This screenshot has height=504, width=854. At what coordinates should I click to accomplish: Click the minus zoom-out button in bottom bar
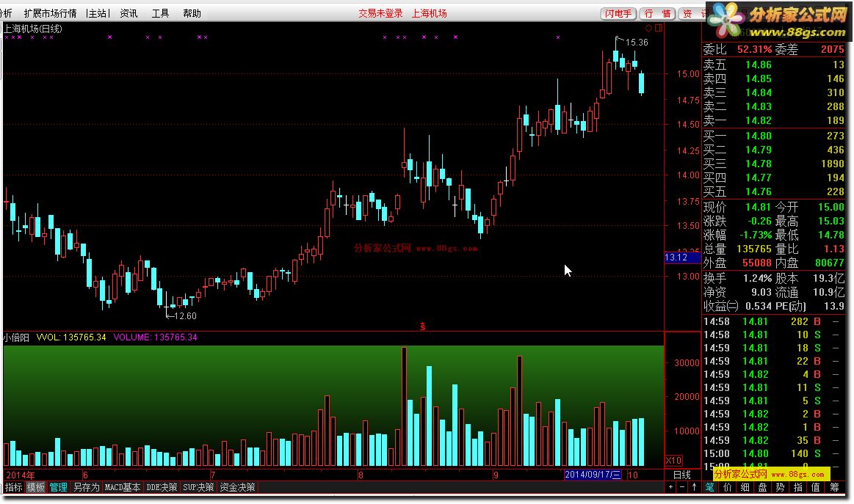click(x=682, y=487)
